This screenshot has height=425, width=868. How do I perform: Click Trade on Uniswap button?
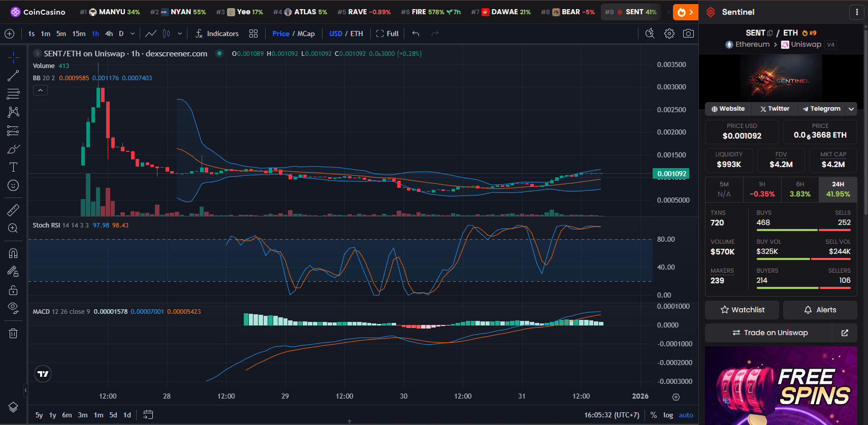click(x=769, y=333)
